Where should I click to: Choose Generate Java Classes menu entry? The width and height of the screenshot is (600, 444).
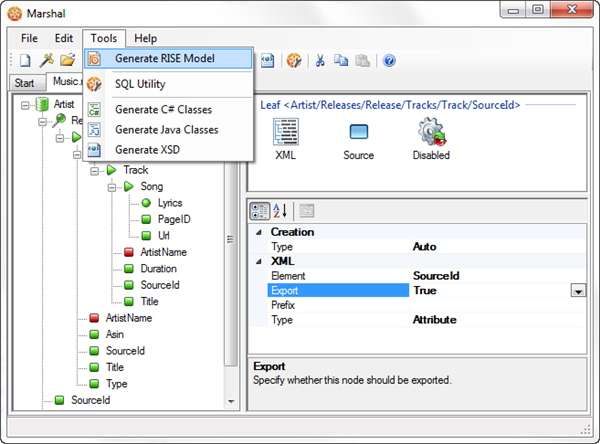(168, 129)
